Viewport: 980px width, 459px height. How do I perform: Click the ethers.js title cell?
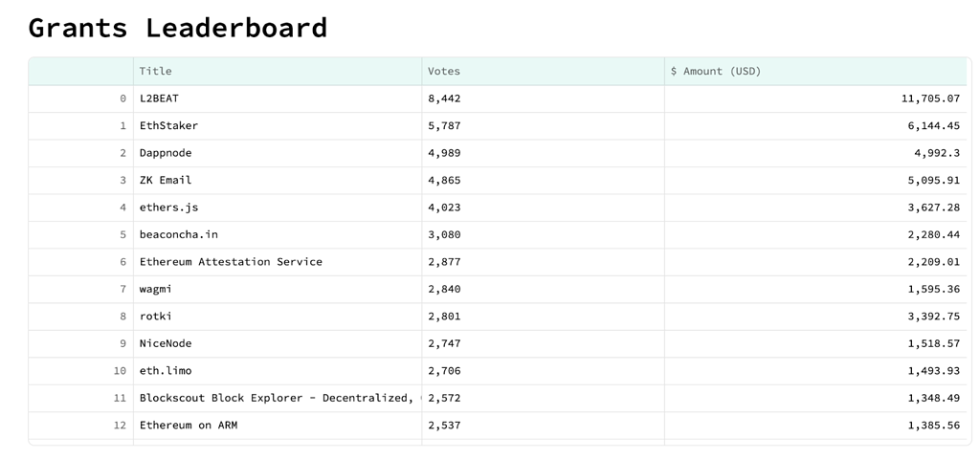tap(168, 208)
